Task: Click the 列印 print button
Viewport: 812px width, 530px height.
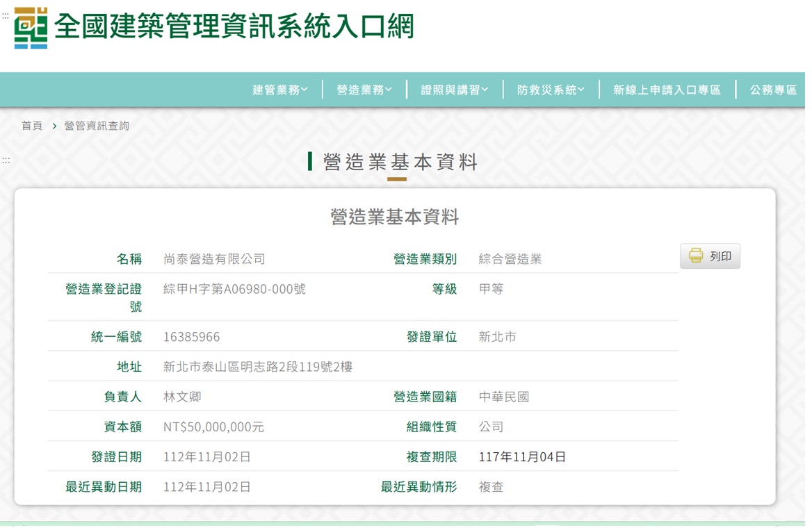Action: 710,255
